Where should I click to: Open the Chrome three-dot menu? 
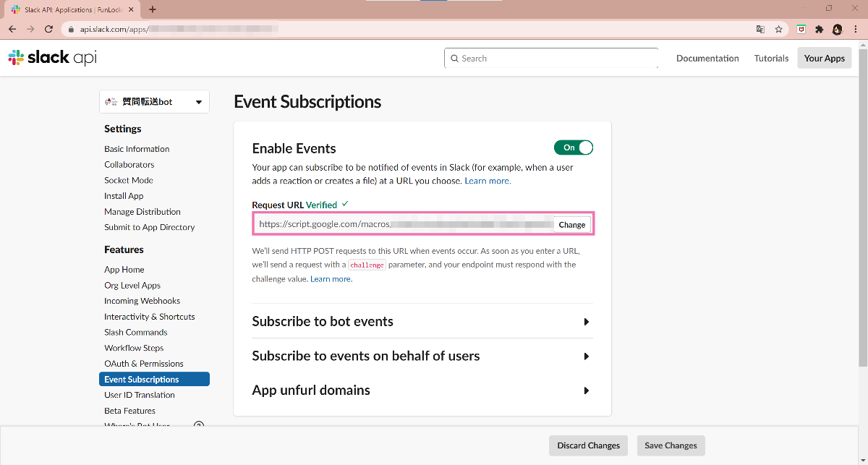tap(856, 29)
